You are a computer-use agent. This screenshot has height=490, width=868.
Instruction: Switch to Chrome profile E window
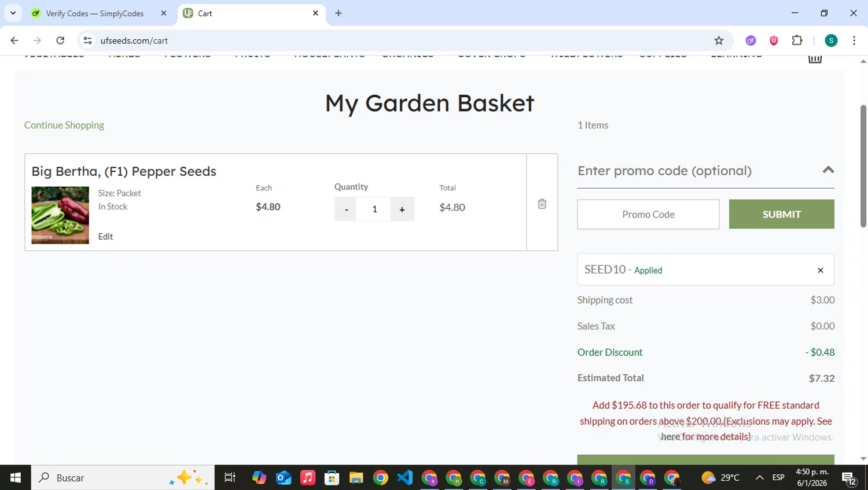pyautogui.click(x=527, y=478)
